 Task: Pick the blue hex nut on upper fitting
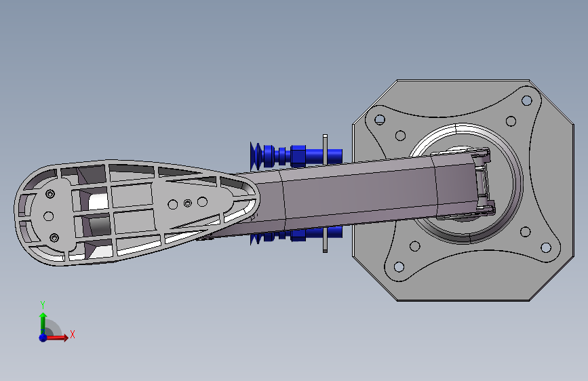(x=298, y=156)
